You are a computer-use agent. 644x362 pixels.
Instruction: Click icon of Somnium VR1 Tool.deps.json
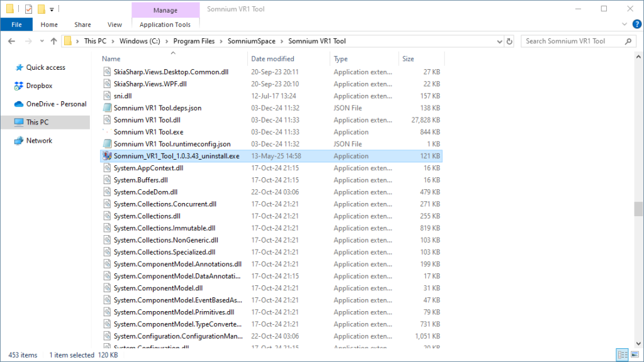tap(107, 108)
